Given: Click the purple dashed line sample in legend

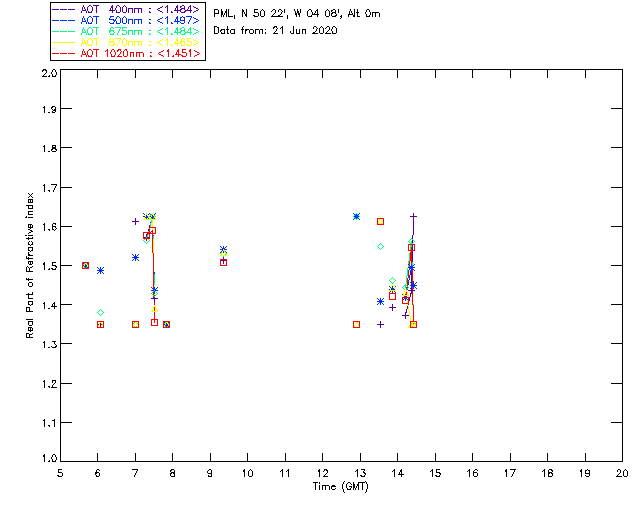Looking at the screenshot, I should (64, 9).
